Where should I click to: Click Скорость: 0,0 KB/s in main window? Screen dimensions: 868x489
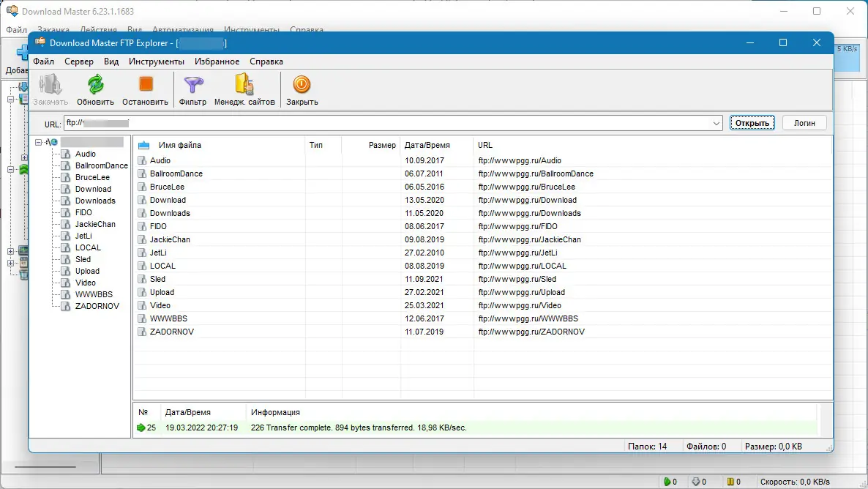click(x=795, y=482)
